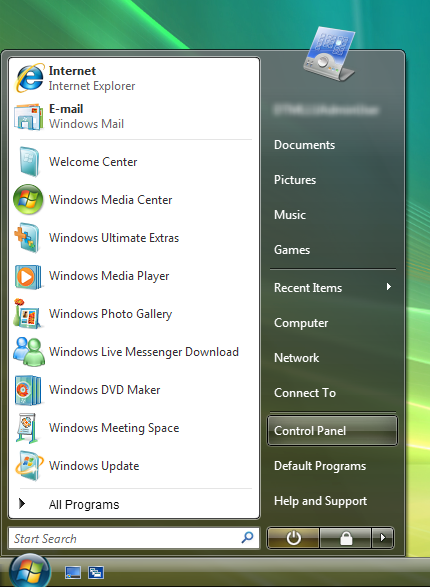Click the Welcome Center icon

coord(29,162)
